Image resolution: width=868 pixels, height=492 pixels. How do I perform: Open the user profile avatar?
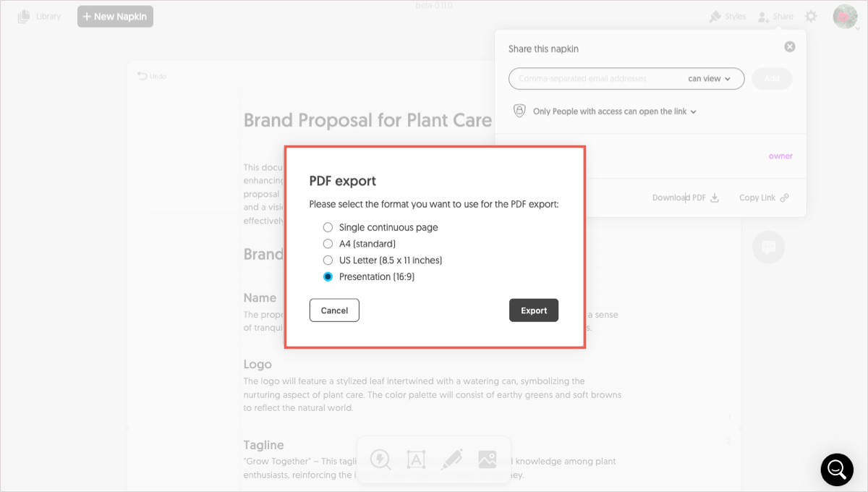pyautogui.click(x=845, y=16)
